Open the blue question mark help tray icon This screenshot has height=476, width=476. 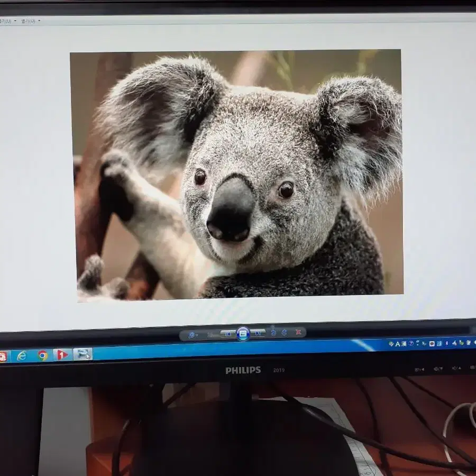click(x=411, y=343)
